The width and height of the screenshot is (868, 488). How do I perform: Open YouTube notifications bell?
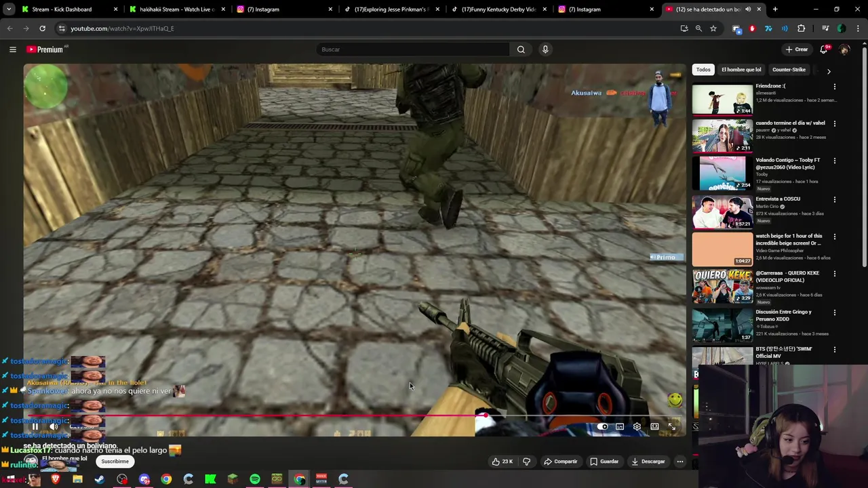pyautogui.click(x=824, y=49)
